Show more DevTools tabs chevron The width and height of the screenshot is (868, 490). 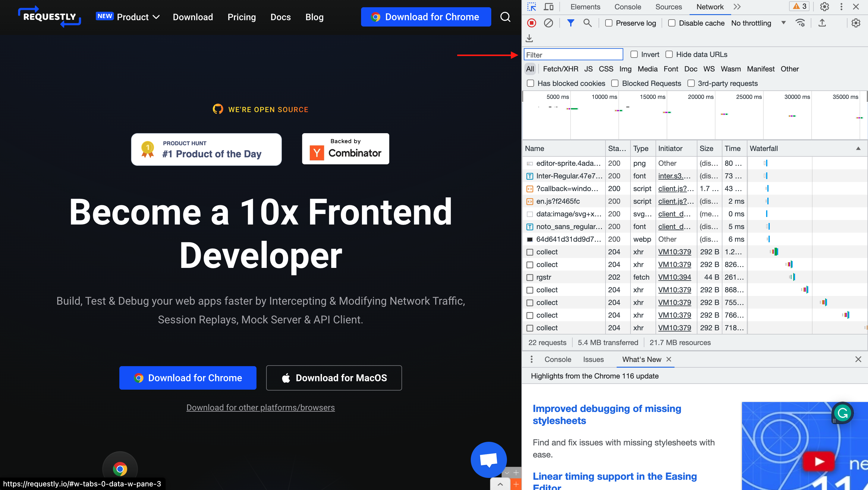(737, 7)
